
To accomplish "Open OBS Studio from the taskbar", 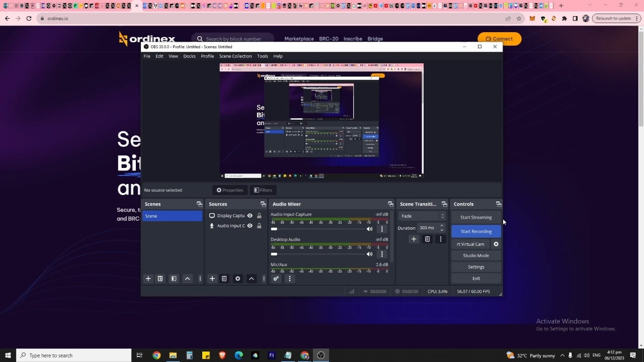I will (x=321, y=355).
